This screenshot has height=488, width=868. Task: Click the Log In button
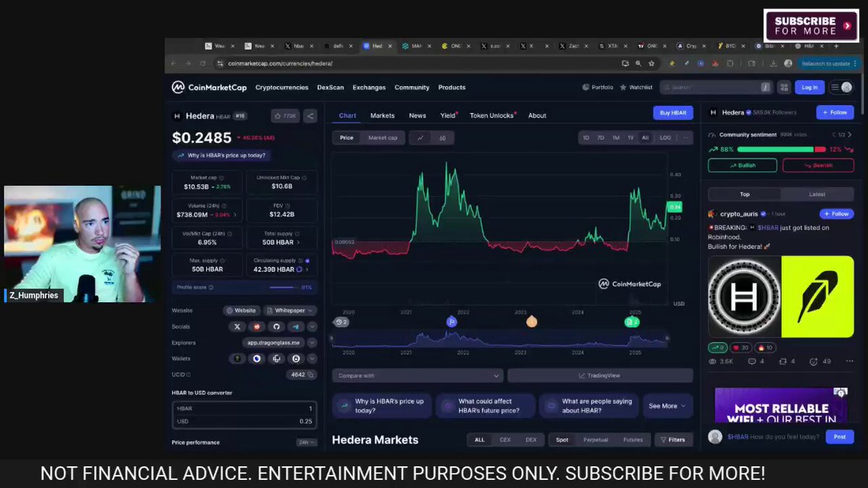(809, 87)
